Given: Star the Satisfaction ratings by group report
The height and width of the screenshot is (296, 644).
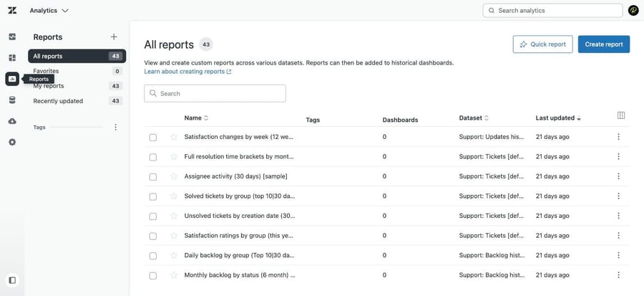Looking at the screenshot, I should (x=174, y=235).
